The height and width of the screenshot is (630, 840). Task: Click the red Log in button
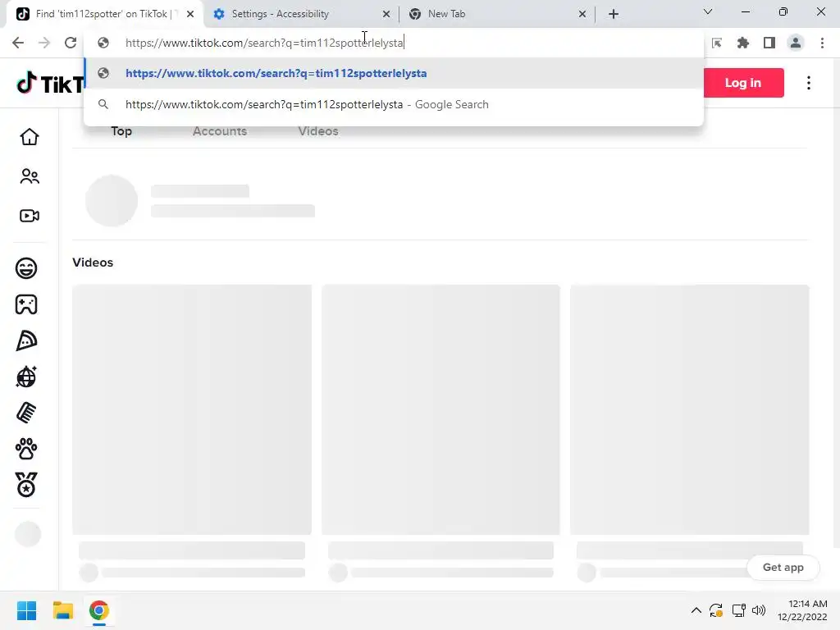(743, 83)
